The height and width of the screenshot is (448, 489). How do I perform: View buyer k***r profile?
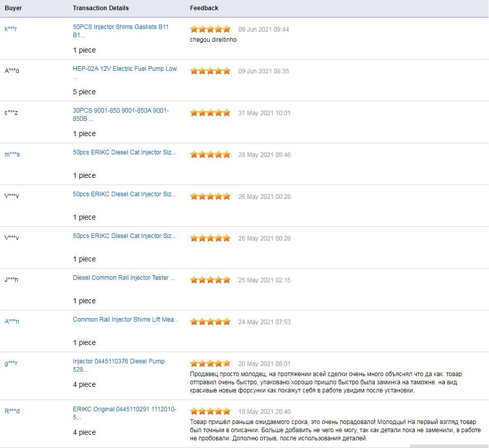pyautogui.click(x=11, y=29)
